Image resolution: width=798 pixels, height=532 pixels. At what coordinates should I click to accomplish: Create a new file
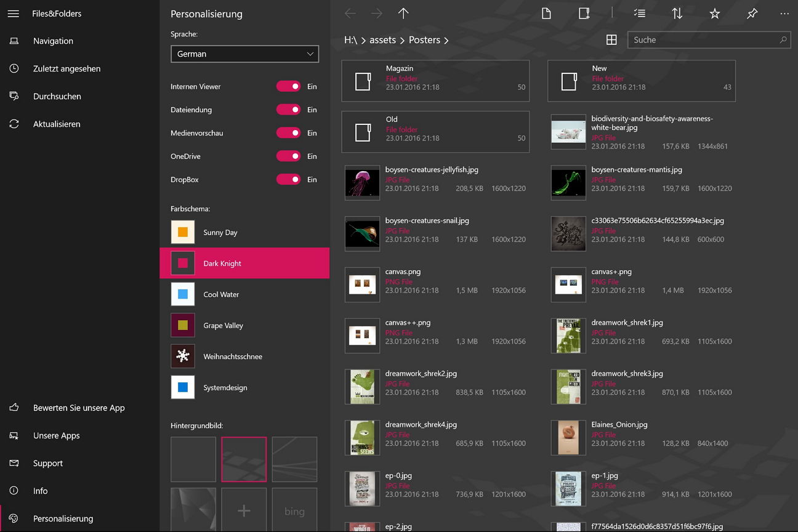[546, 14]
